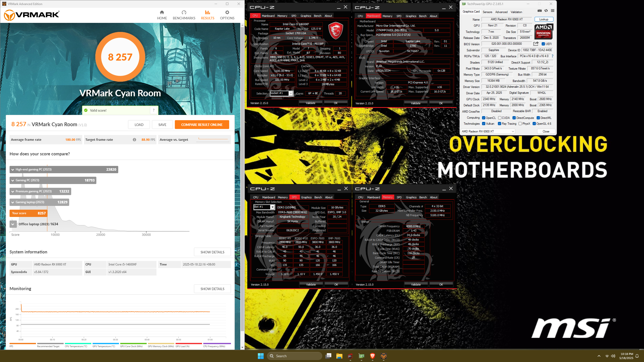Open VRMark HOME navigation
644x362 pixels.
pos(162,15)
